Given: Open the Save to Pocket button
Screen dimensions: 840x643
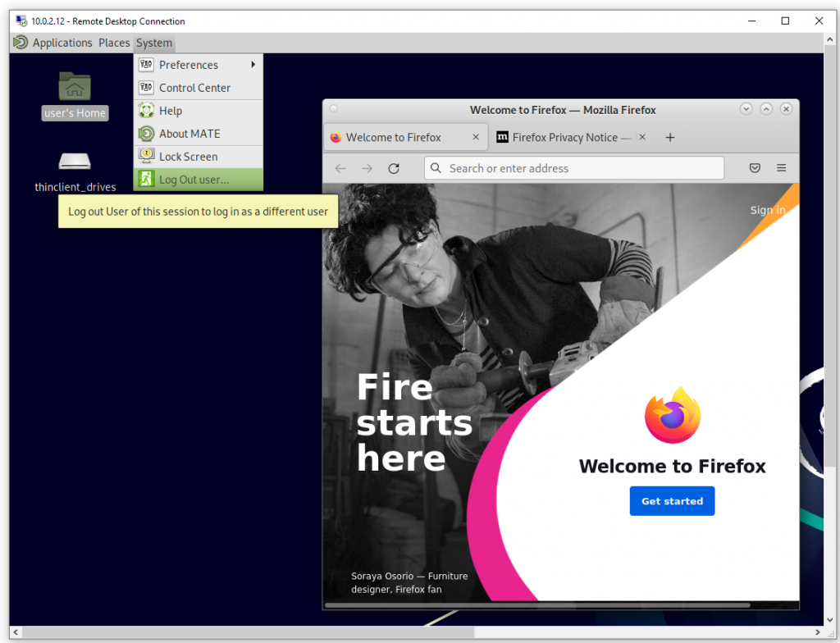Looking at the screenshot, I should pos(755,168).
